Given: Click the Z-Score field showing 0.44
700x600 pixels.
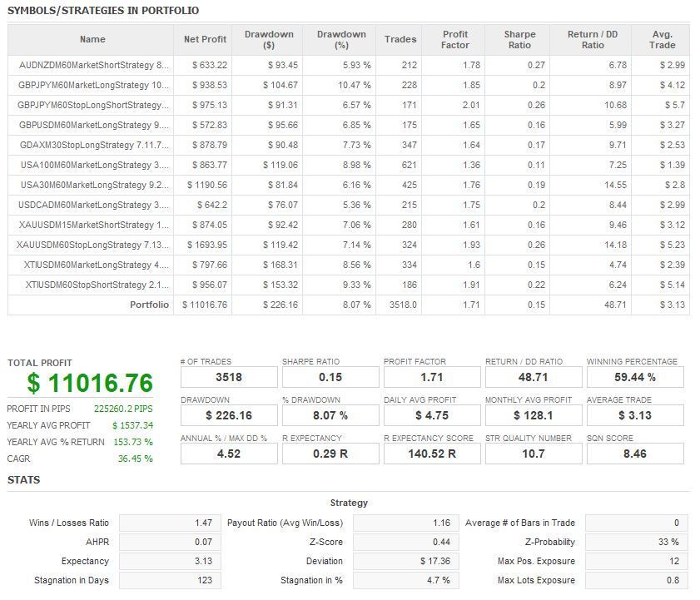Looking at the screenshot, I should point(406,543).
